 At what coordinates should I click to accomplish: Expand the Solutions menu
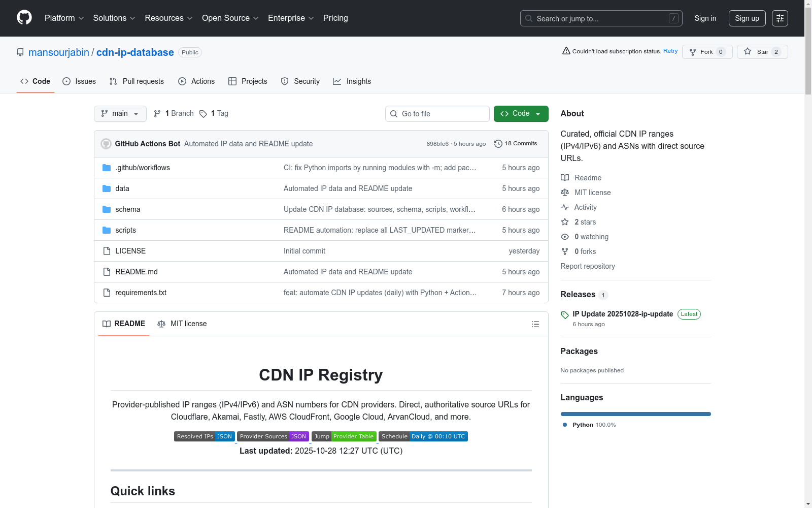point(114,18)
